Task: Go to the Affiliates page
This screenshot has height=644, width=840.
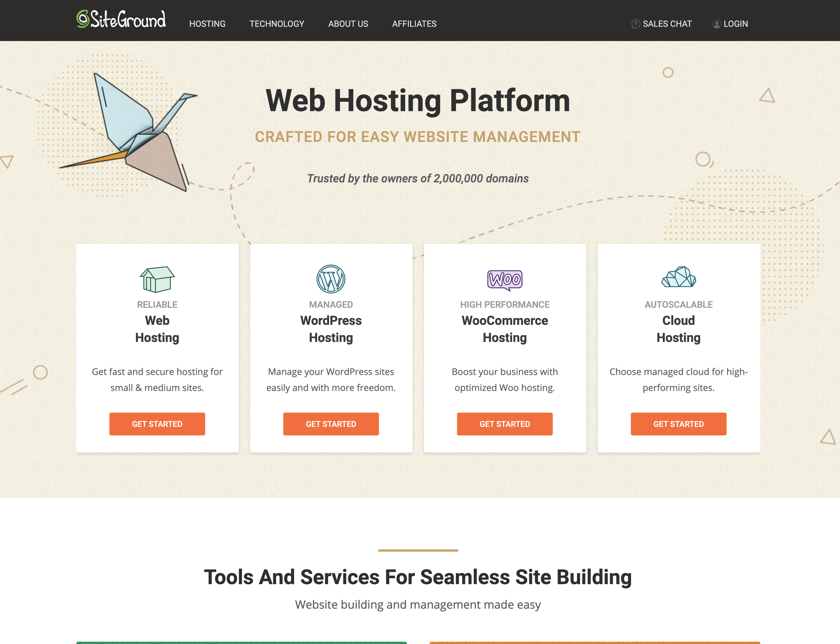Action: 414,24
